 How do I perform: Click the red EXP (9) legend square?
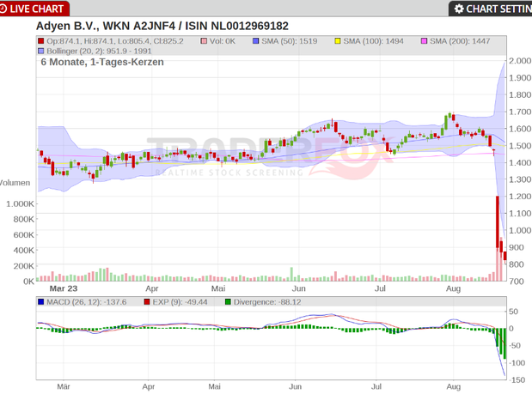click(x=147, y=302)
